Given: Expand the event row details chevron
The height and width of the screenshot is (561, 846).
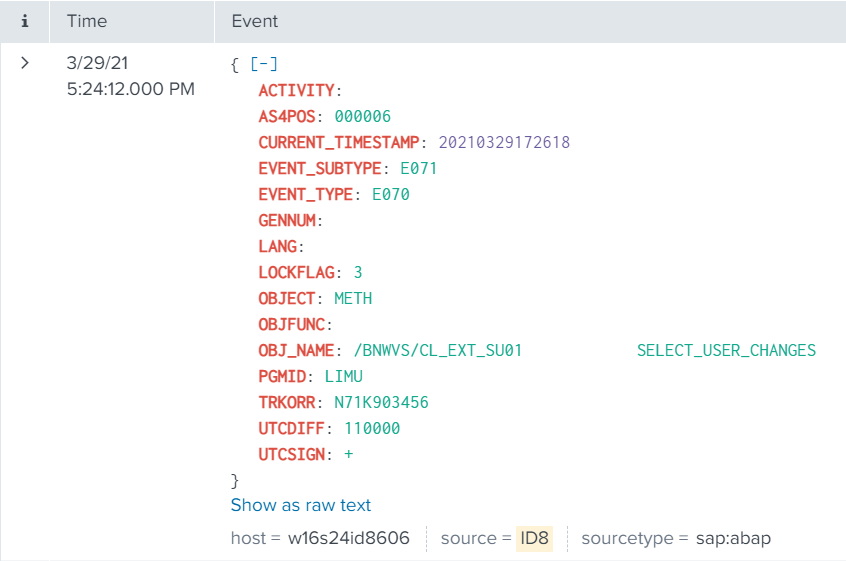Looking at the screenshot, I should point(25,63).
